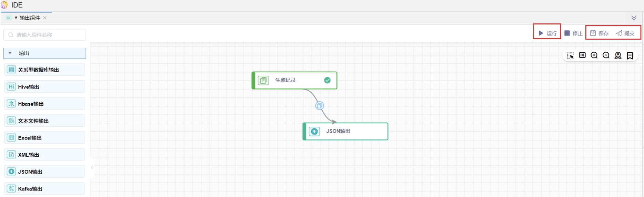Collapse the left component sidebar
Screen dimensions: 644x197
92,167
